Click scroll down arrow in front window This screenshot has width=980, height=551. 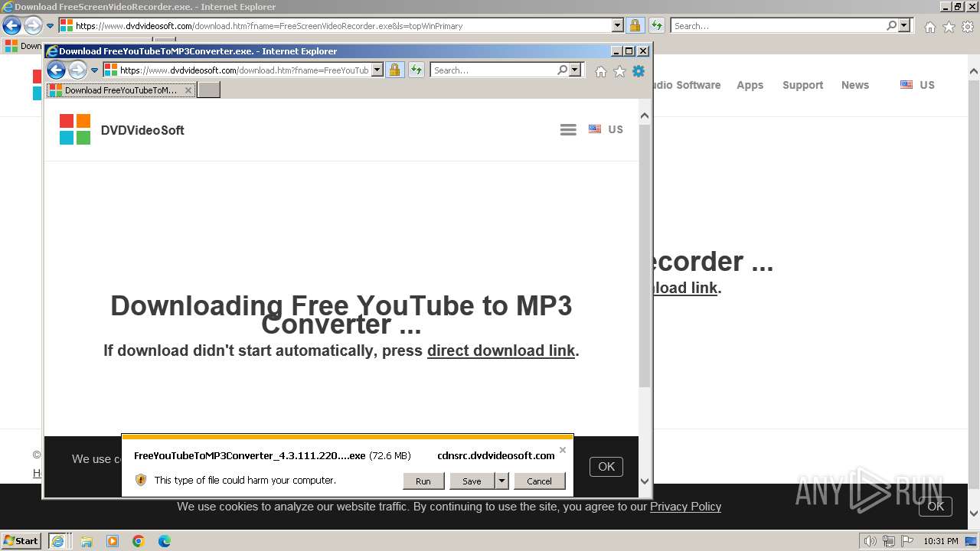[645, 481]
